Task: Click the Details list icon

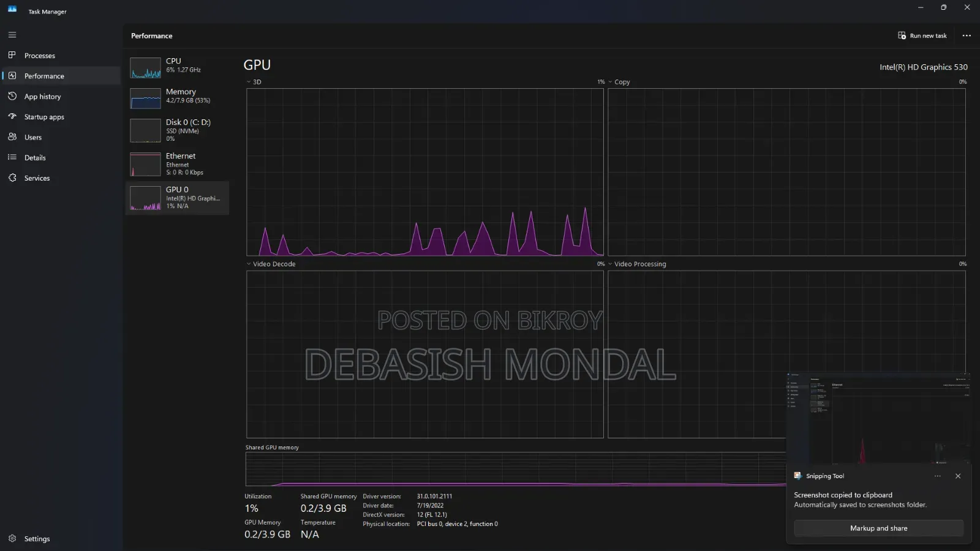Action: coord(12,157)
